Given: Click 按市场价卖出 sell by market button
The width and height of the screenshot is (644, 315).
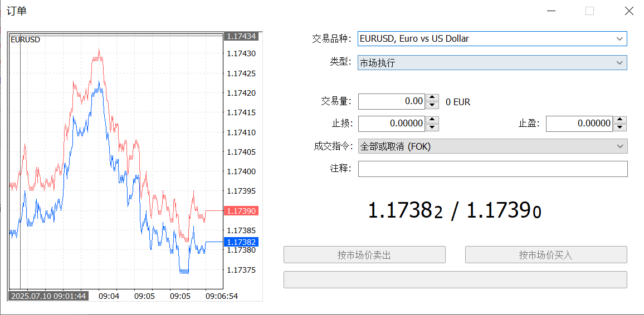Looking at the screenshot, I should pos(364,255).
